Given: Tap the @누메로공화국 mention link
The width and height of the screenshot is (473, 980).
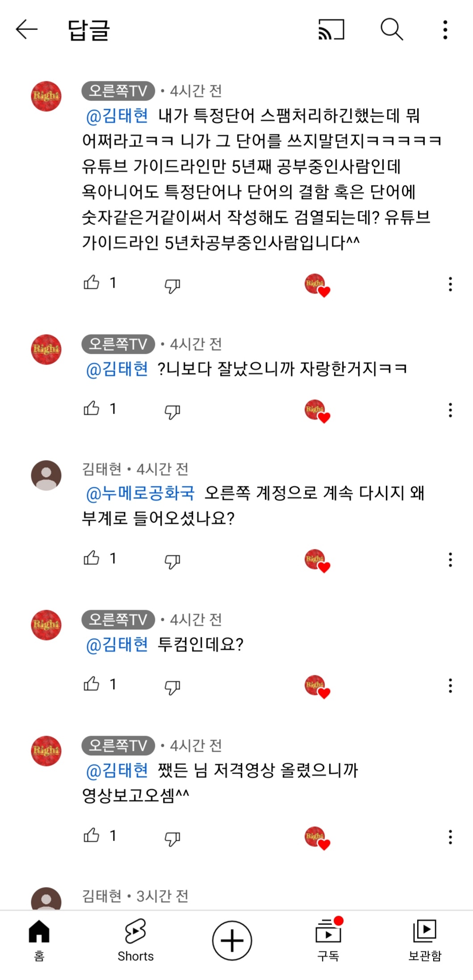Looking at the screenshot, I should pos(140,493).
